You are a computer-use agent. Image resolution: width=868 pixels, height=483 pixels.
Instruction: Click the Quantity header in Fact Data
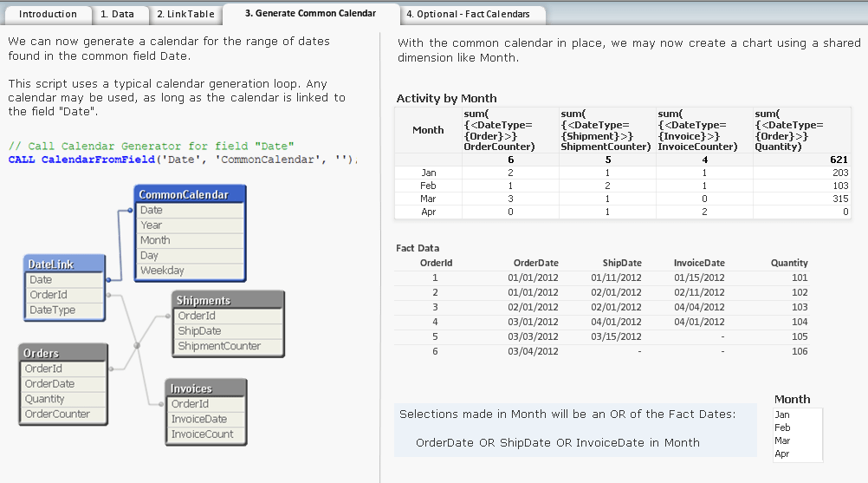pyautogui.click(x=789, y=263)
